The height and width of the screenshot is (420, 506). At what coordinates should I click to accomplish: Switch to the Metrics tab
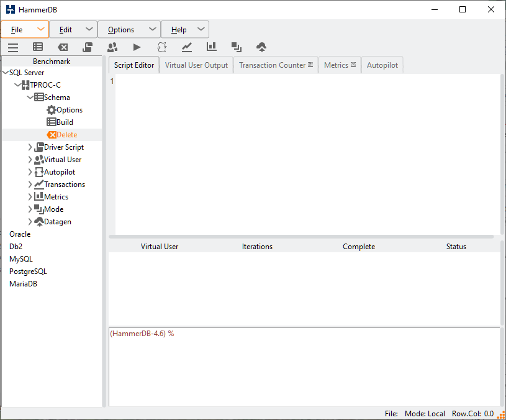tap(340, 65)
